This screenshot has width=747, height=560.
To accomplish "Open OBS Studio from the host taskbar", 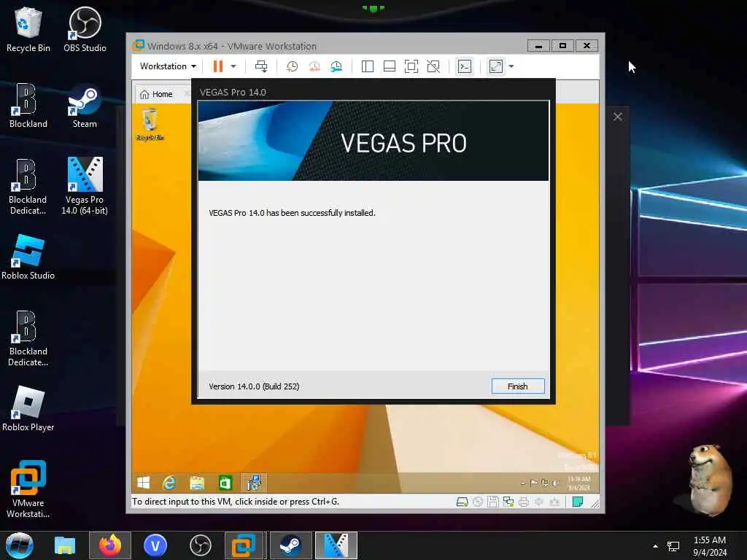I will (x=201, y=545).
